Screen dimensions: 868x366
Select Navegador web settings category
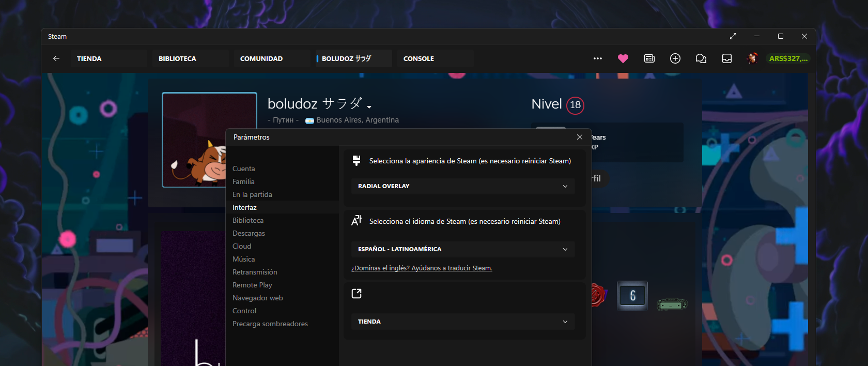(282, 298)
